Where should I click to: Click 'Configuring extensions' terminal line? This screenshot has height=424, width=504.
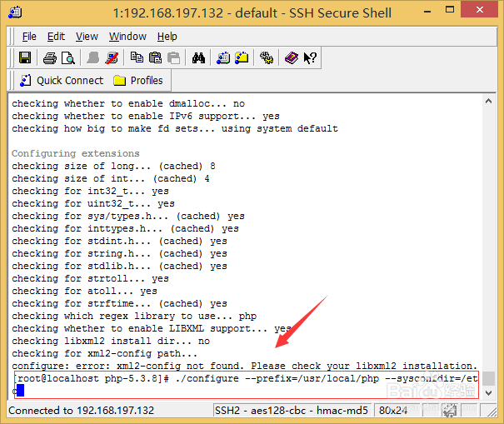tap(76, 153)
